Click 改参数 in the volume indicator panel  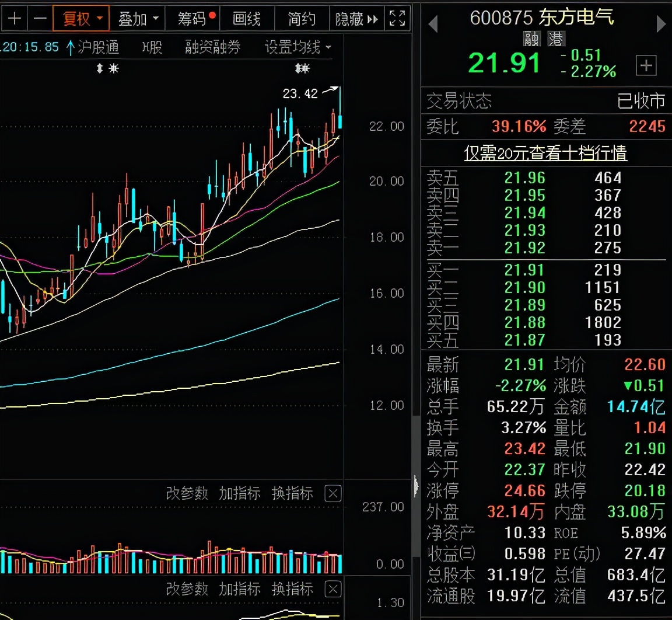coord(187,493)
